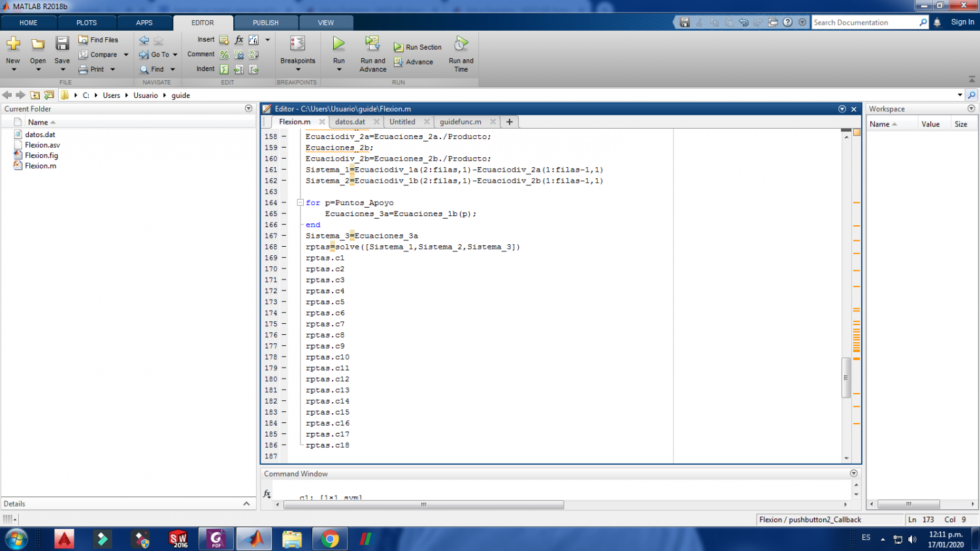This screenshot has width=980, height=551.
Task: Click the Breakpoints icon
Action: [x=298, y=44]
